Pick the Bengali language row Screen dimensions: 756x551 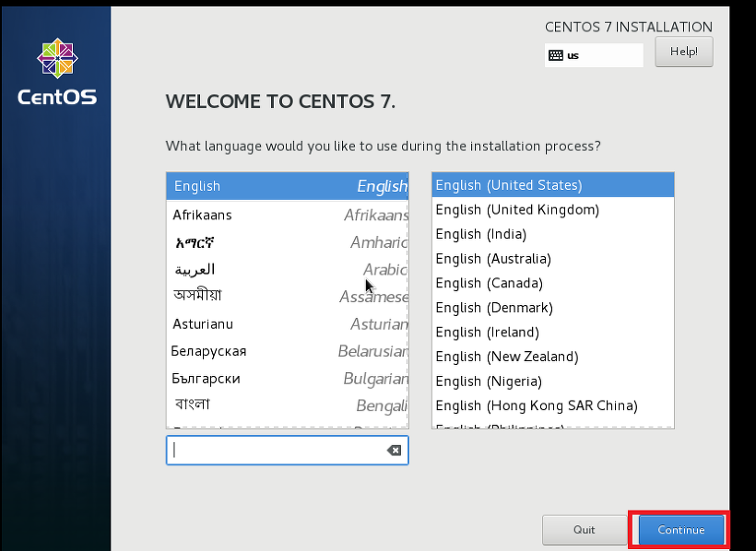(x=288, y=405)
